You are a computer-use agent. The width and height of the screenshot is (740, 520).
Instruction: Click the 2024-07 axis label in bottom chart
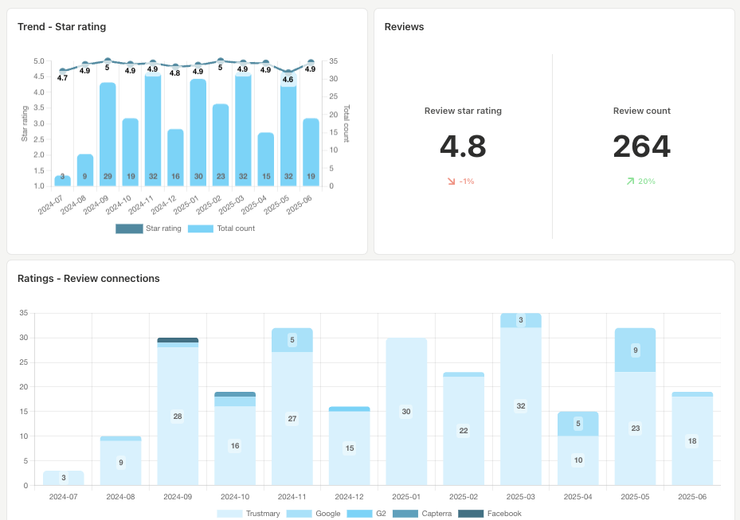63,497
